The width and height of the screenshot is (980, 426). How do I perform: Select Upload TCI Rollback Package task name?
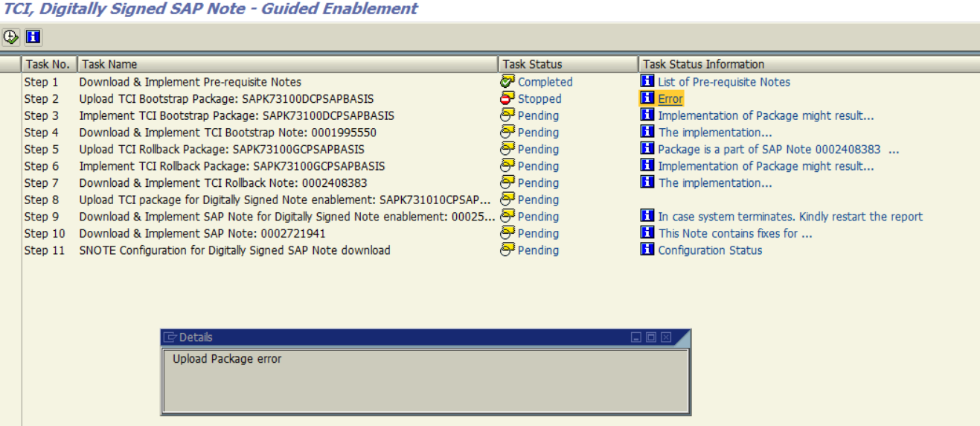[222, 149]
